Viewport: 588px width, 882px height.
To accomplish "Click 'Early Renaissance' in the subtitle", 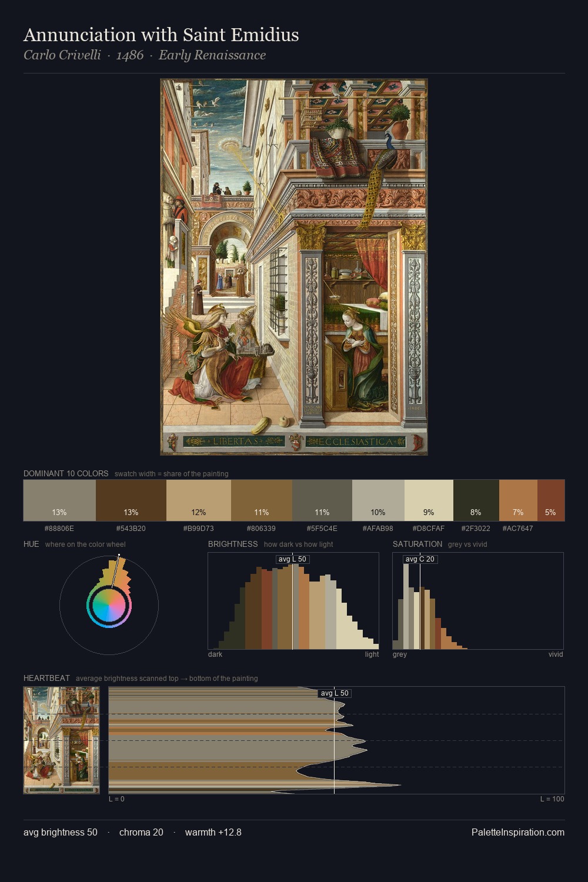I will (x=212, y=55).
